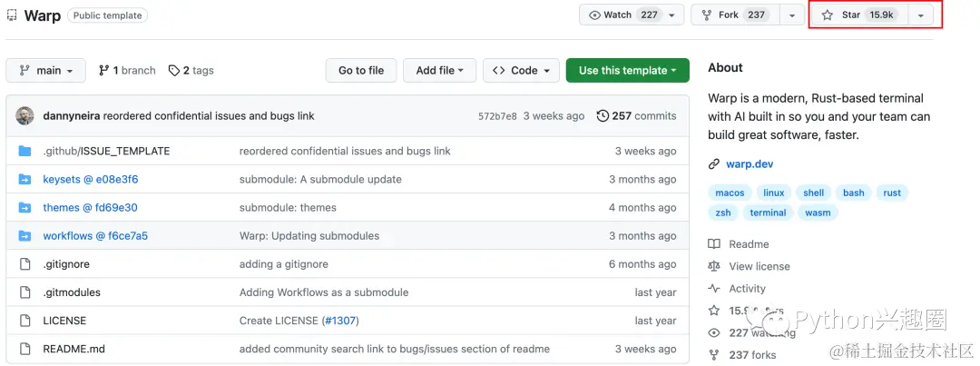Click the file icon beside README.md
The image size is (980, 366).
25,349
